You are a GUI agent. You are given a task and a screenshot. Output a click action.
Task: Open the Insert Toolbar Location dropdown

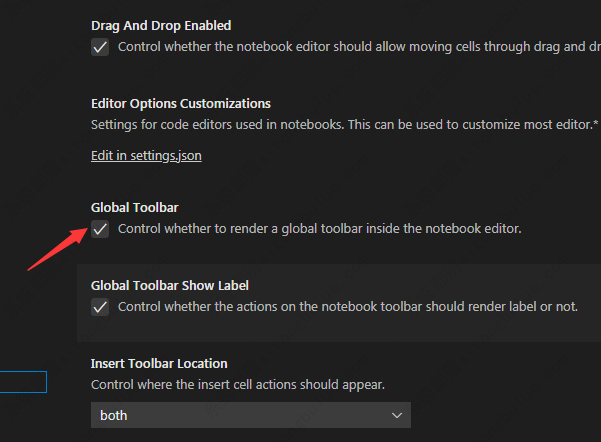(x=250, y=415)
